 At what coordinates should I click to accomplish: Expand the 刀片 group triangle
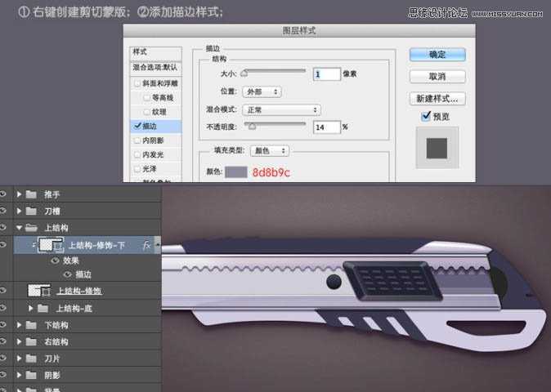(19, 359)
